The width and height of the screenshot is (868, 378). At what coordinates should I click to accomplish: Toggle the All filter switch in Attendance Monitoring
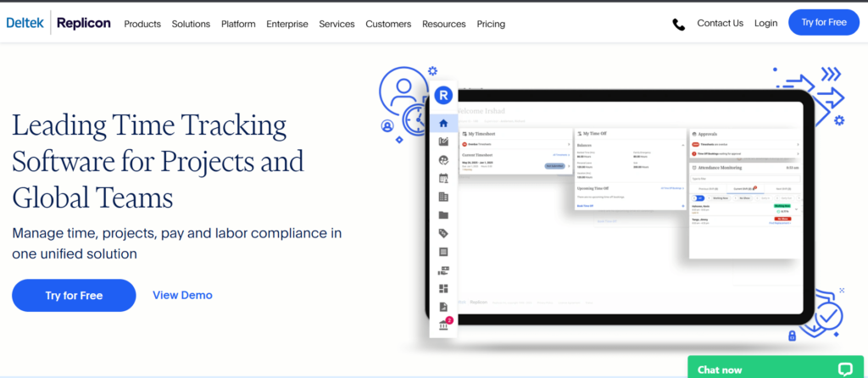[698, 198]
